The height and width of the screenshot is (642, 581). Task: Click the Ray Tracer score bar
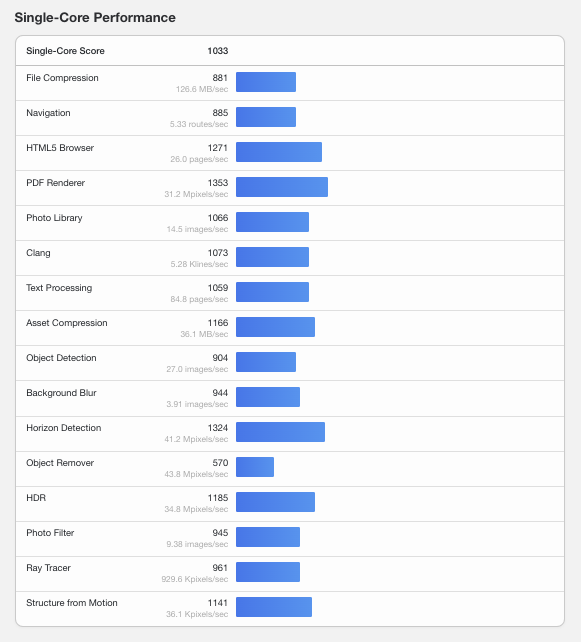pyautogui.click(x=268, y=572)
